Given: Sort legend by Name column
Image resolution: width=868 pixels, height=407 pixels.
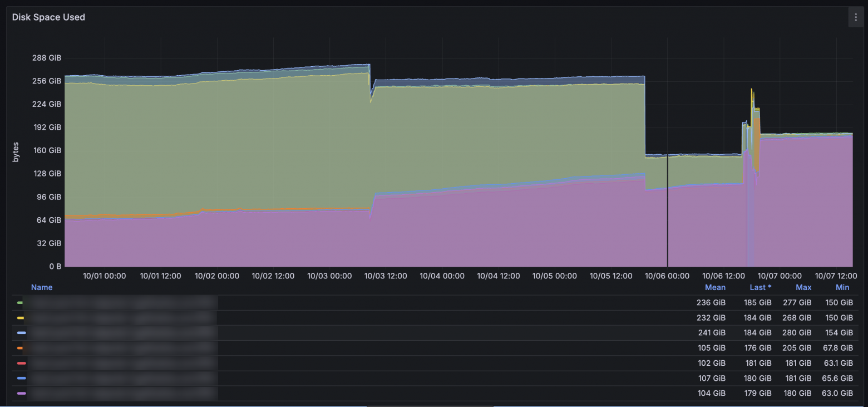Looking at the screenshot, I should (x=42, y=287).
